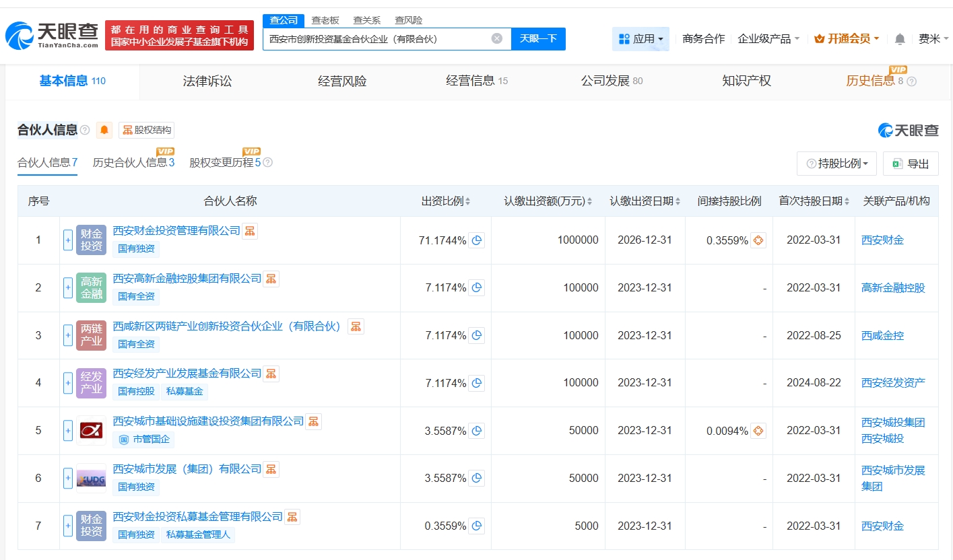Viewport: 953px width, 560px height.
Task: Click equity structure icon beside 西安财金投资管理有限公司
Action: coord(250,231)
